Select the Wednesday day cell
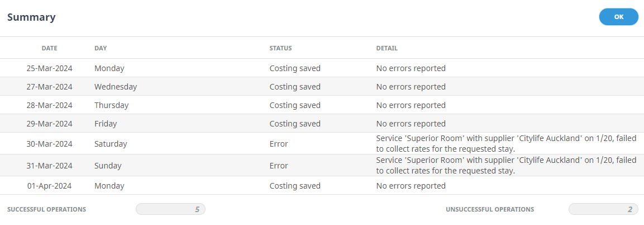 pos(116,87)
